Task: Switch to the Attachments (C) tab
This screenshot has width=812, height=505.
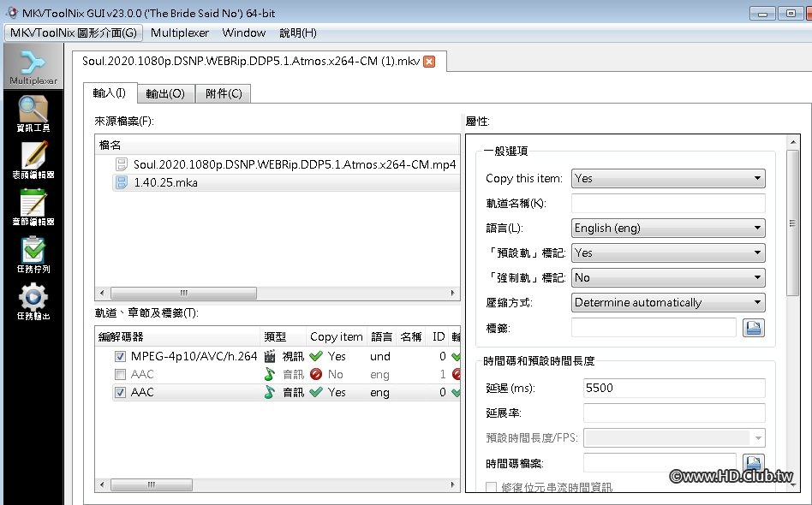Action: (x=224, y=93)
